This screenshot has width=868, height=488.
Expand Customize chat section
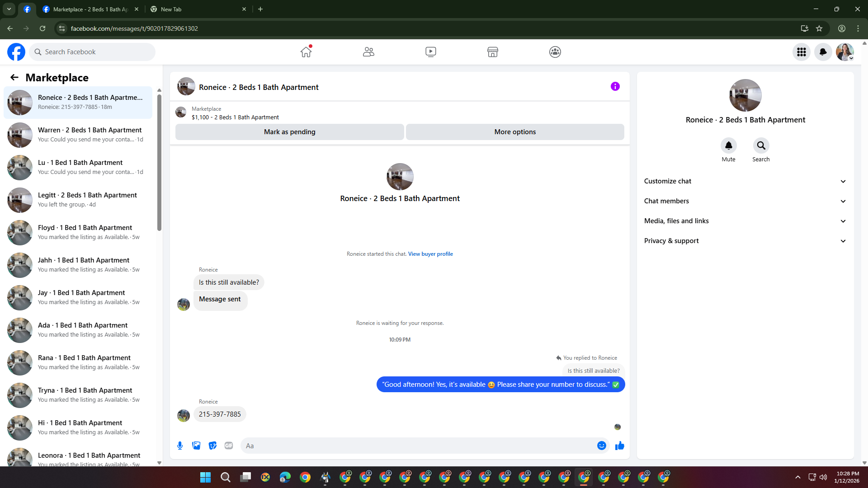coord(745,181)
